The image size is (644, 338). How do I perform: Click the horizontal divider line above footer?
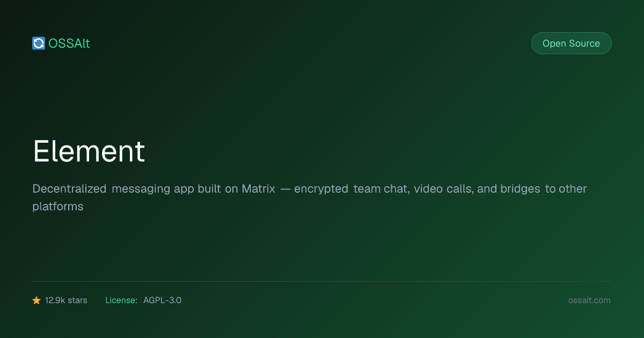(322, 281)
